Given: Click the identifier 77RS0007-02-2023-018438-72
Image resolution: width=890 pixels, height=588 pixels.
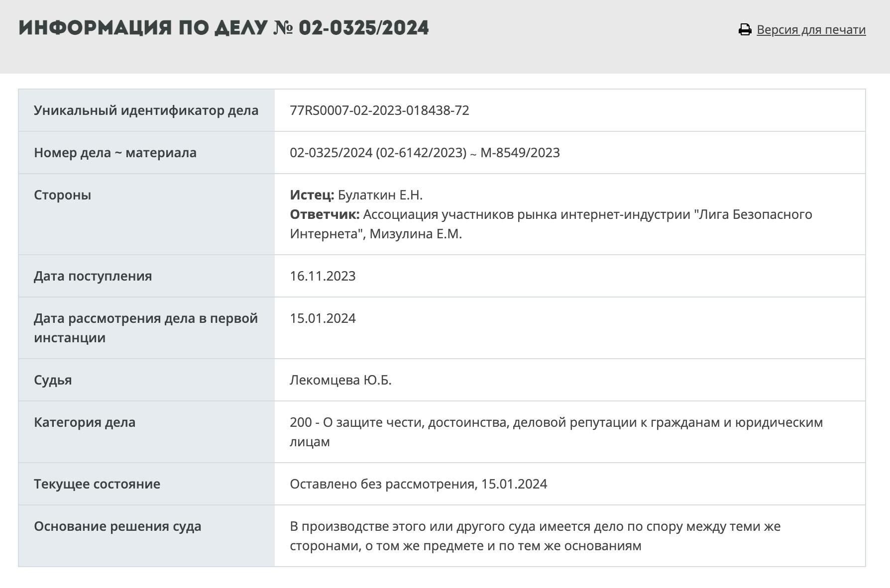Looking at the screenshot, I should 379,110.
